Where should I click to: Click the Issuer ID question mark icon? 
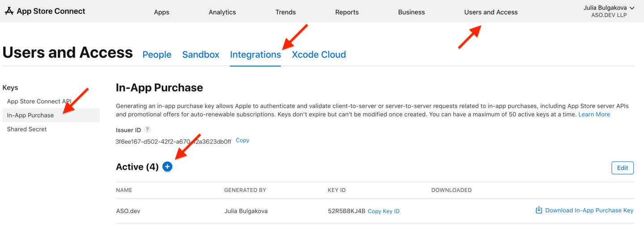click(x=147, y=130)
